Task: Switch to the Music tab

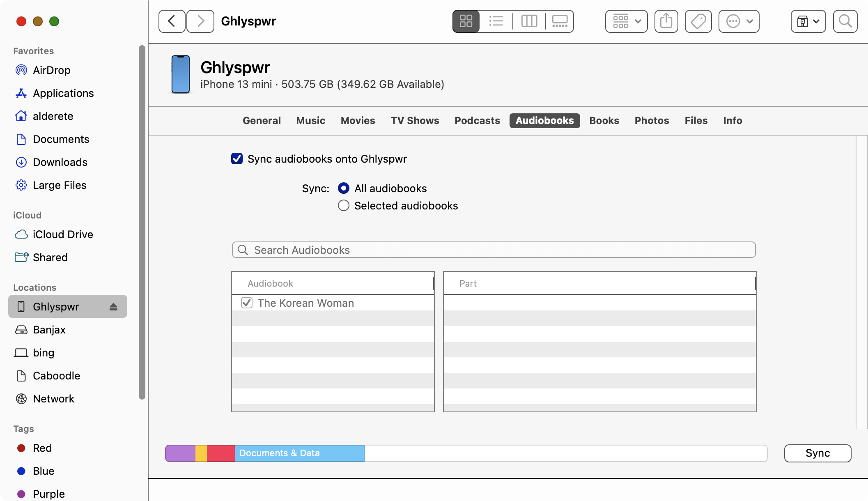Action: [310, 121]
